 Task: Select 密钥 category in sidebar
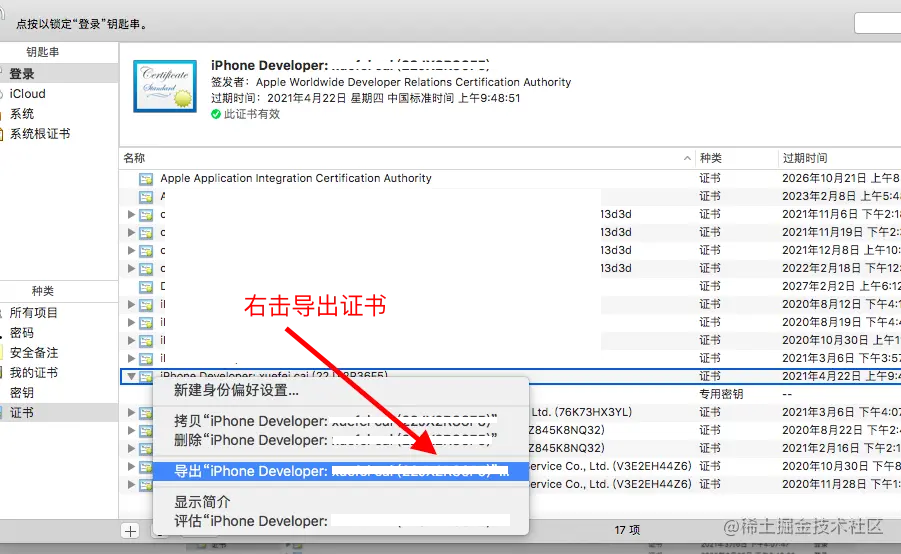coord(59,393)
